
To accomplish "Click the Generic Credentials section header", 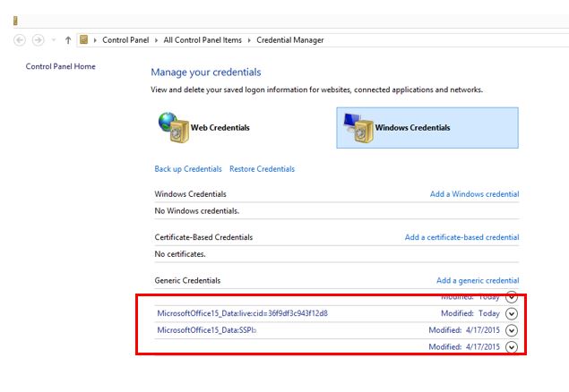I will pyautogui.click(x=187, y=280).
